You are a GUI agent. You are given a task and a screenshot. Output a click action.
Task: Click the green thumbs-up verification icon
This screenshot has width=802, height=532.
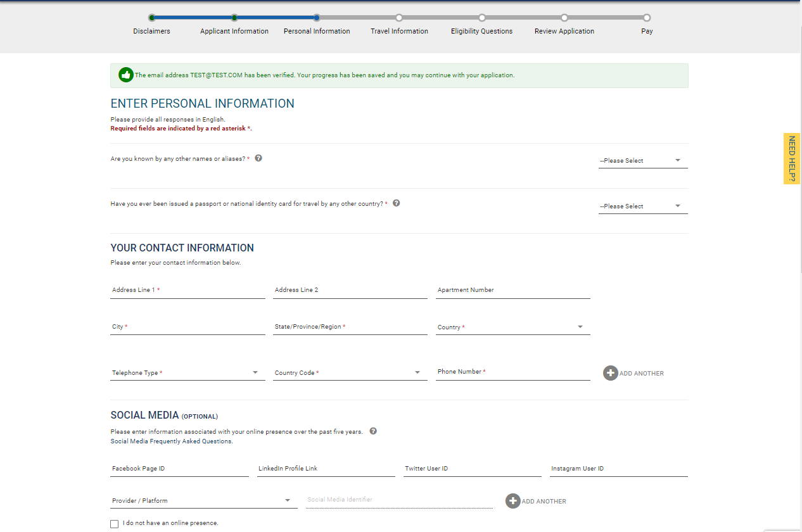pyautogui.click(x=126, y=75)
